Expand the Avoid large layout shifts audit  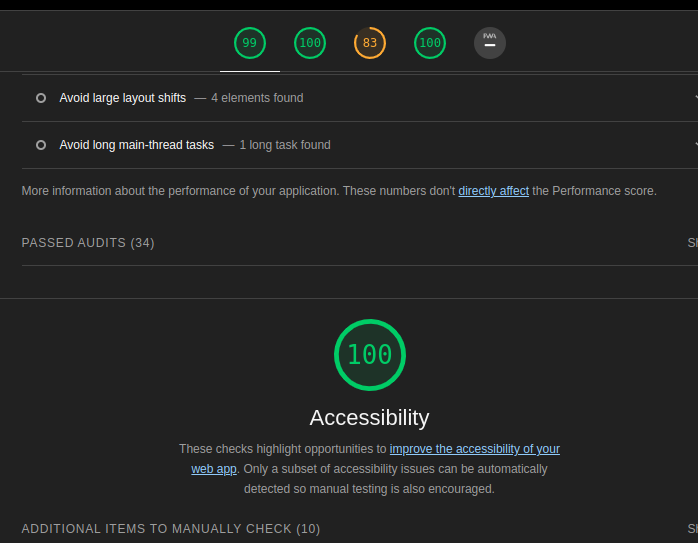[360, 98]
